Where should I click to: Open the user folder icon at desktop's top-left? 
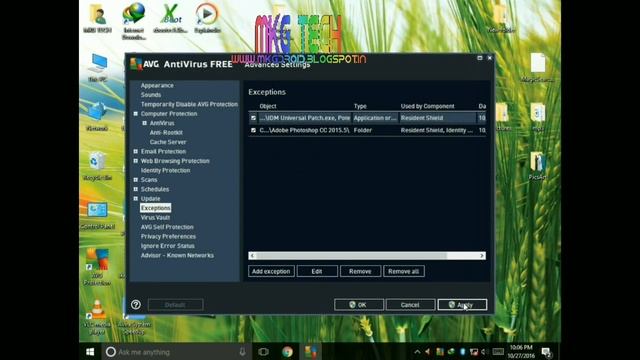tap(98, 17)
